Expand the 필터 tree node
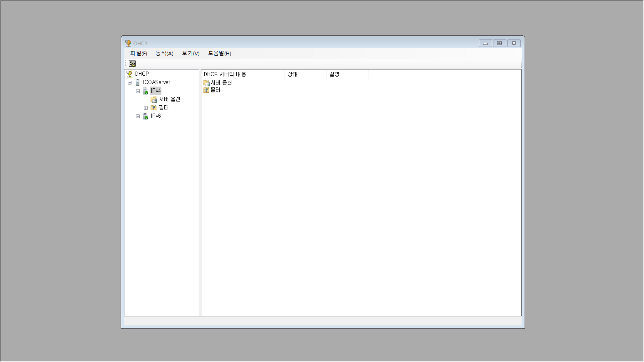The height and width of the screenshot is (362, 644). pyautogui.click(x=146, y=108)
